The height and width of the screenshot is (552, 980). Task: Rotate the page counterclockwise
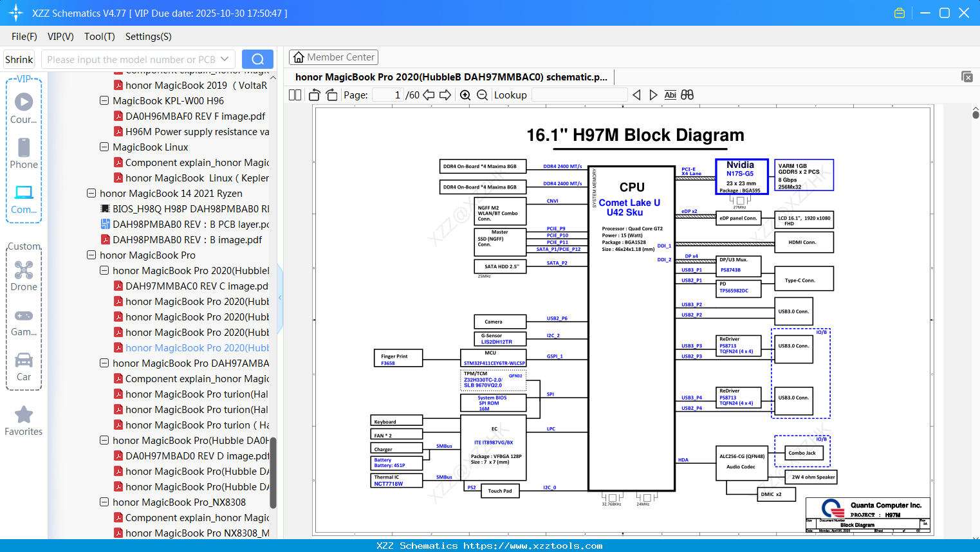pos(315,95)
